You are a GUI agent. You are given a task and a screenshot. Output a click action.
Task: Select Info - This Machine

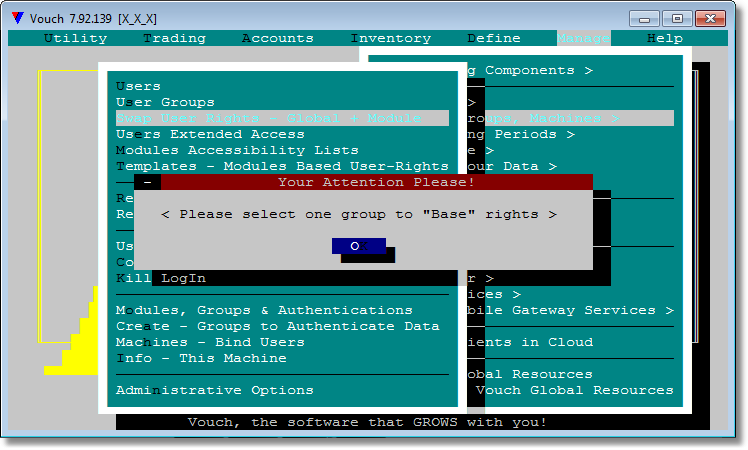point(201,358)
